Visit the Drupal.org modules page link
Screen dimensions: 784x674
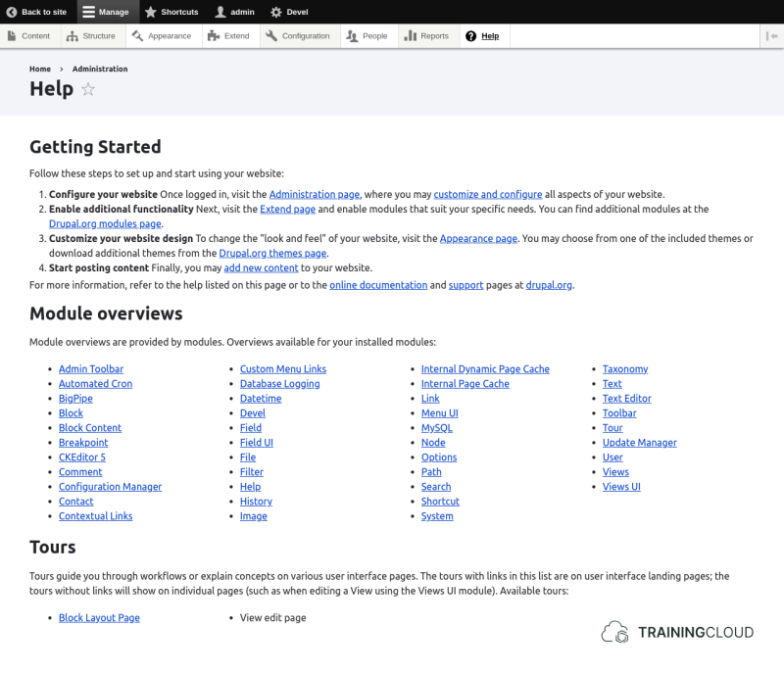click(x=105, y=224)
